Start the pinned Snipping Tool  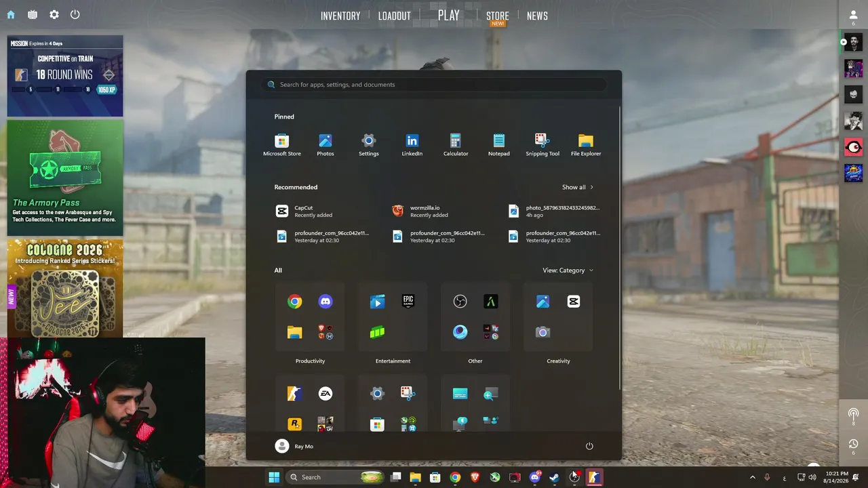tap(542, 145)
